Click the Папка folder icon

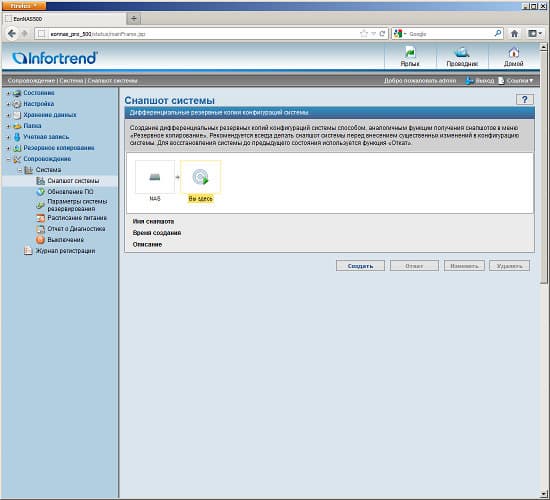tap(17, 126)
